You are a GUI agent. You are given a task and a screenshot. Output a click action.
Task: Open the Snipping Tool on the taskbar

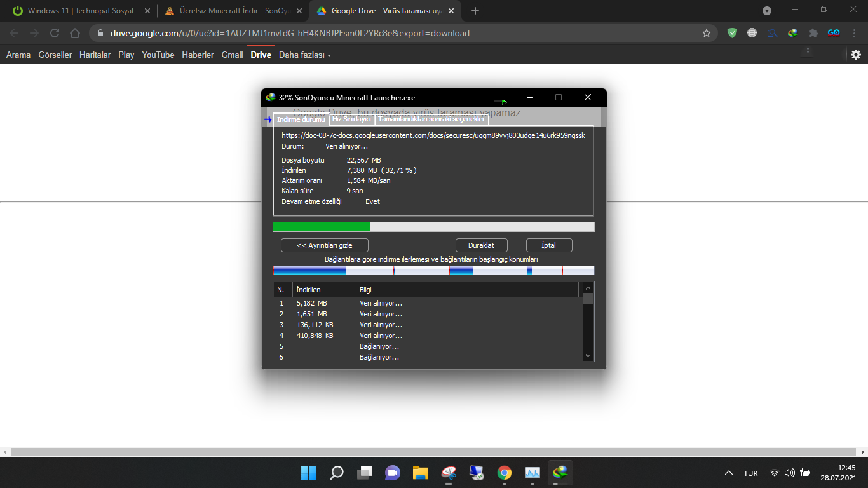click(x=449, y=473)
